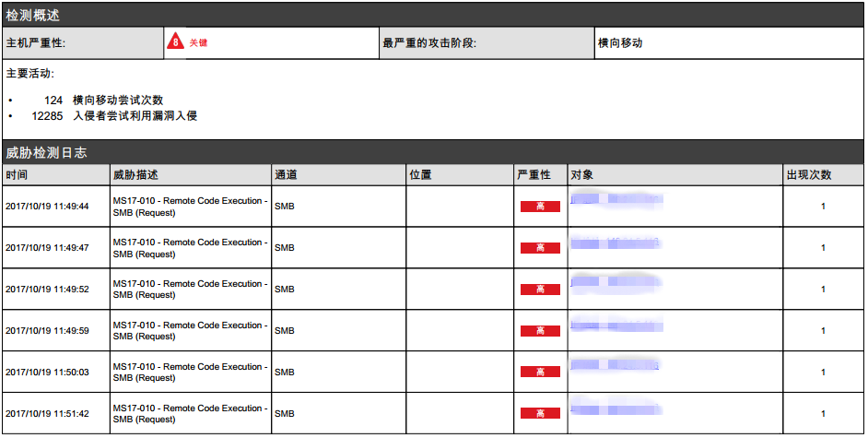Open the occurrence count for the 11:49:47 row
Image resolution: width=868 pixels, height=438 pixels.
pos(823,248)
